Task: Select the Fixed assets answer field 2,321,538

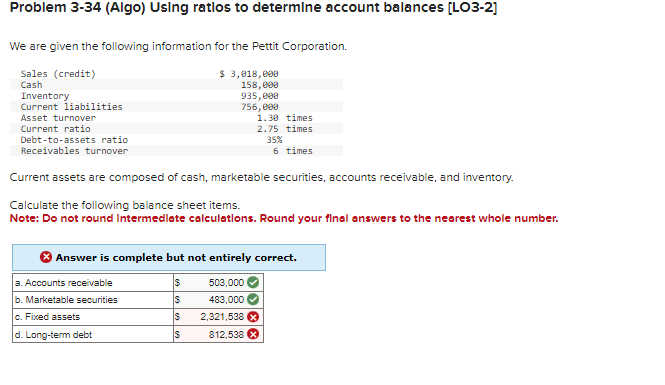Action: click(x=218, y=317)
